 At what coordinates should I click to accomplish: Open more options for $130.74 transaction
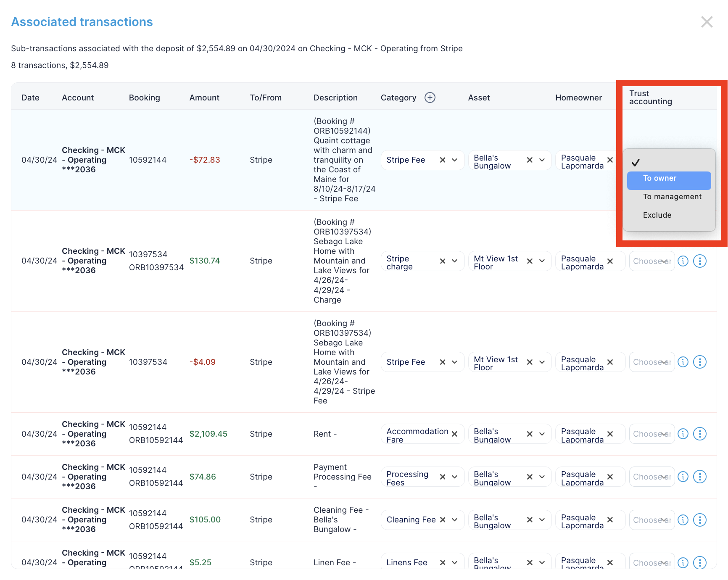(x=700, y=261)
